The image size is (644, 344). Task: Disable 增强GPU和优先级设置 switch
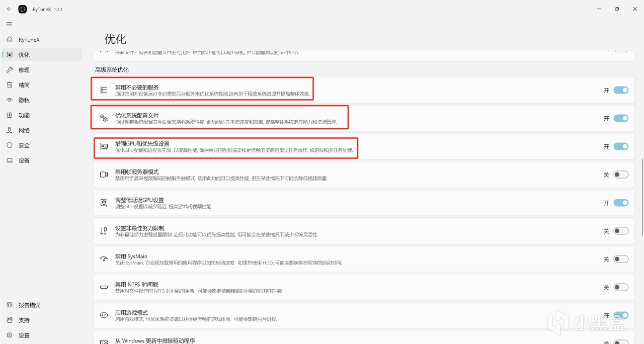[621, 146]
